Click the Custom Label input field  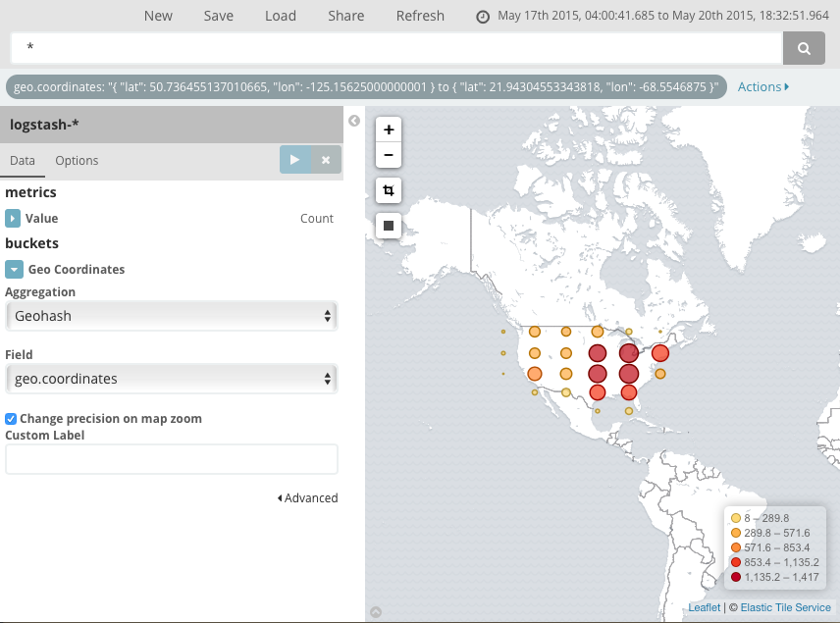172,458
